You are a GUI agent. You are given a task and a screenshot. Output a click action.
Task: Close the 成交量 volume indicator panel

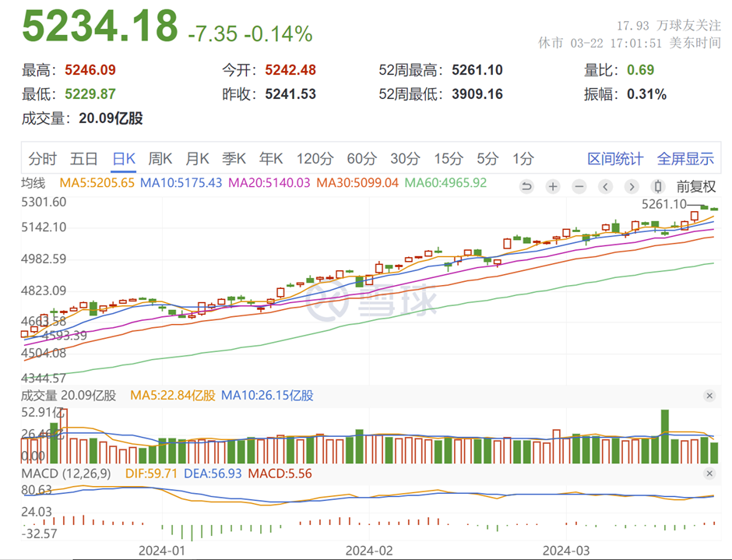[x=709, y=396]
